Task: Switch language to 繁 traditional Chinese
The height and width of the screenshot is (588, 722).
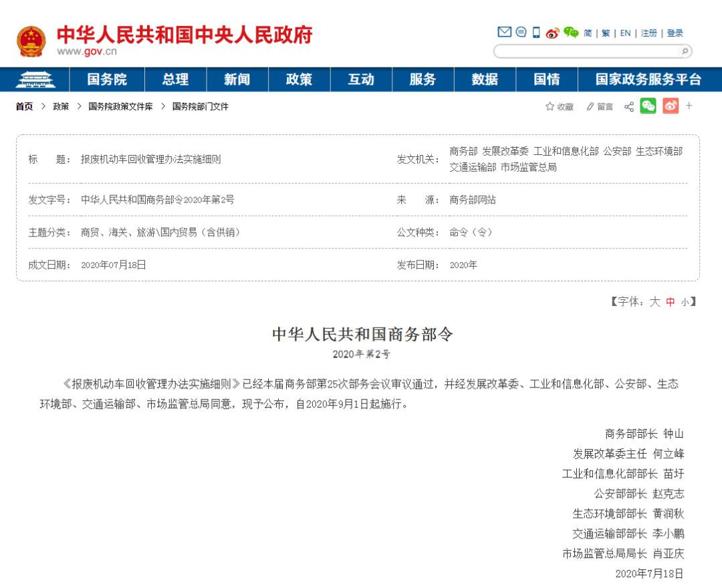Action: (606, 33)
